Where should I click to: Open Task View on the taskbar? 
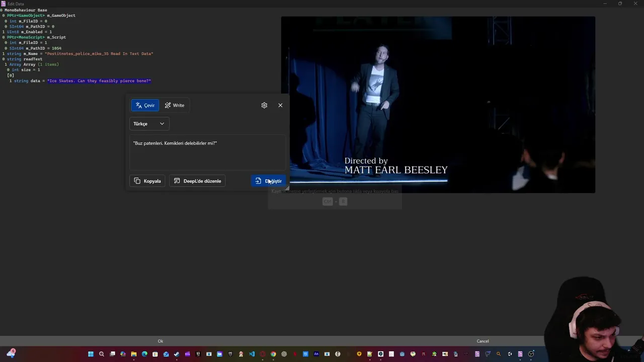pyautogui.click(x=112, y=354)
